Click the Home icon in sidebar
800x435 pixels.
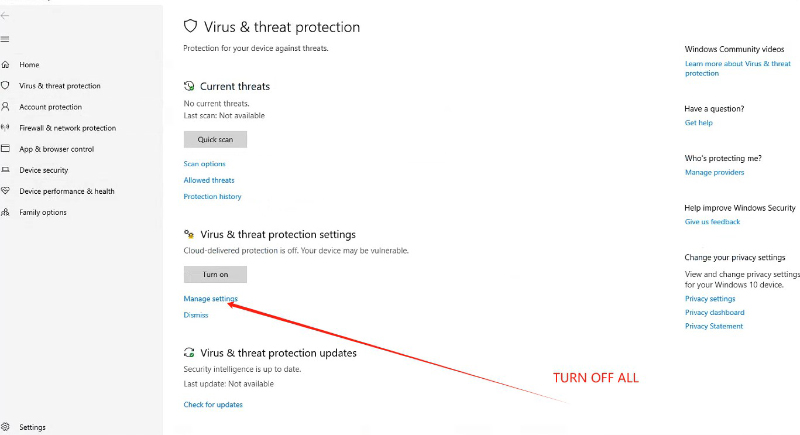(x=6, y=65)
